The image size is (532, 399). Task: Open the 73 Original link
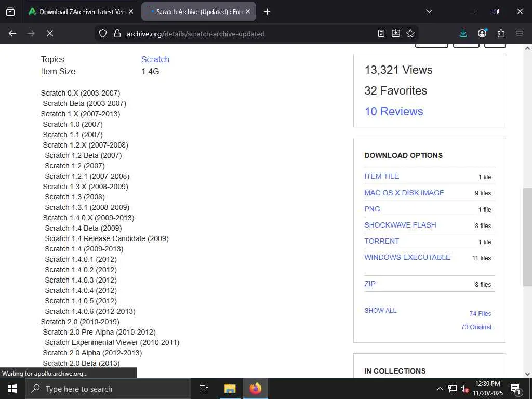[x=476, y=327]
